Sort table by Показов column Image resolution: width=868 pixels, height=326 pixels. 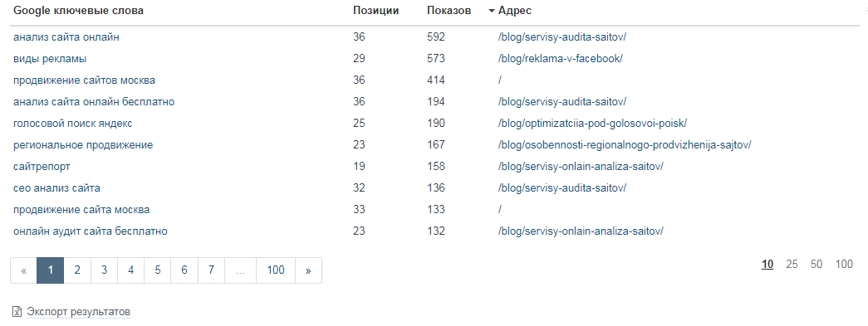(x=449, y=11)
